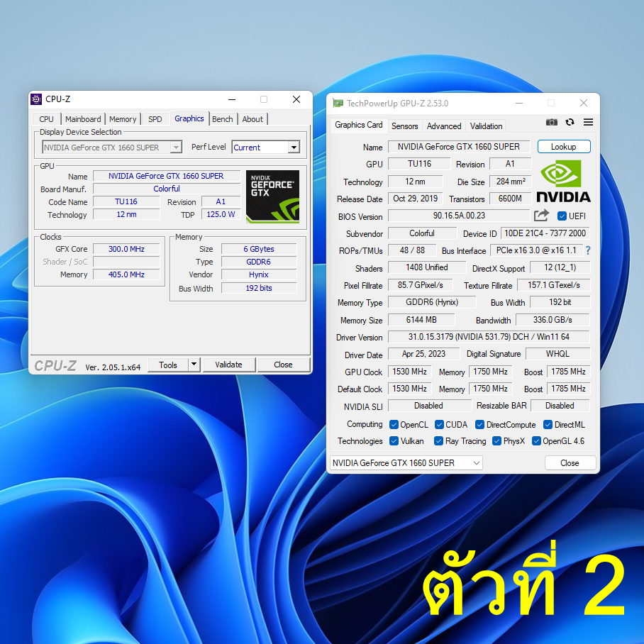Open the GPU selection dropdown in GPU-Z
644x644 pixels.
(x=406, y=463)
